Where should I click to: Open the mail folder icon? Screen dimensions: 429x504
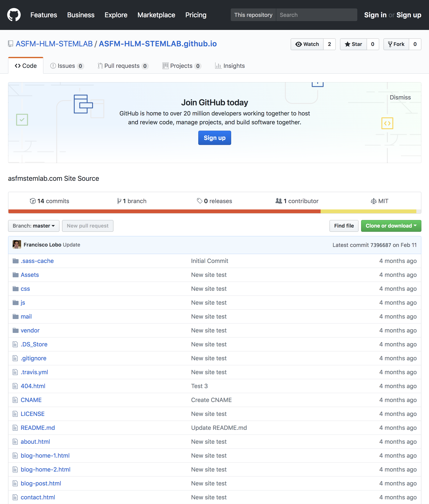point(16,316)
